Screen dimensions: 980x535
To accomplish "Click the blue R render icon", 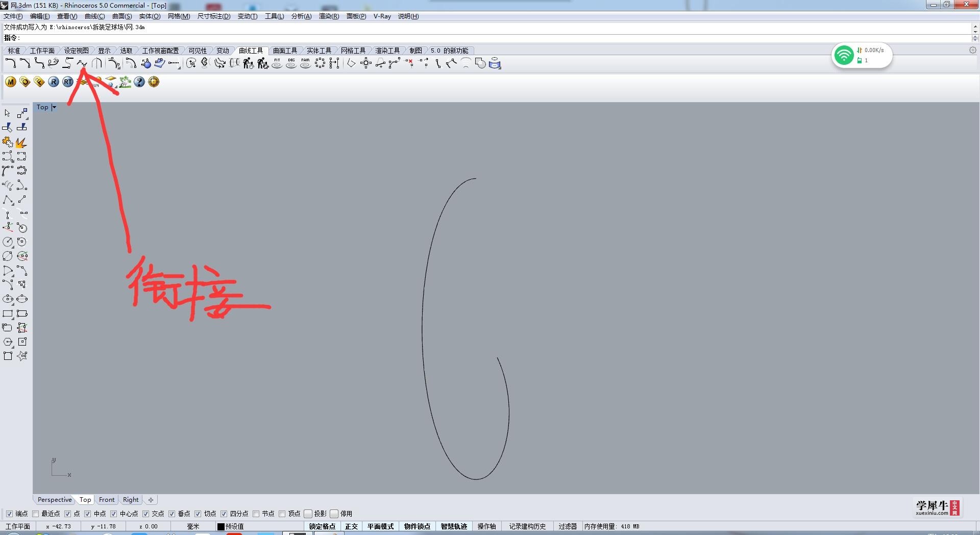I will pyautogui.click(x=54, y=82).
